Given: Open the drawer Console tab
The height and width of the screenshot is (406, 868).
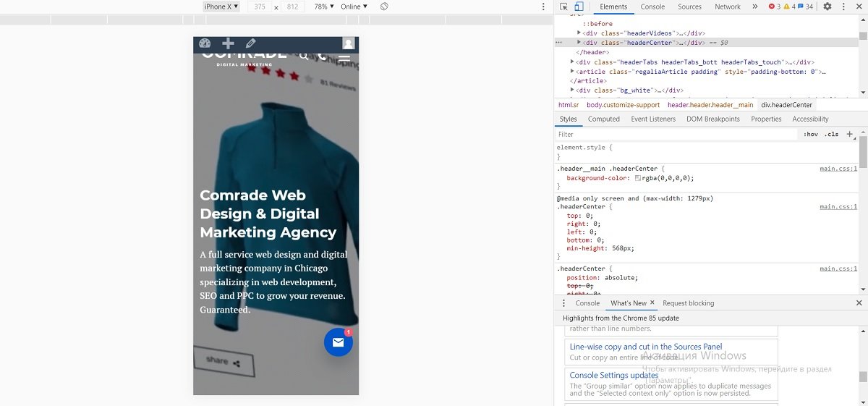Looking at the screenshot, I should coord(587,303).
